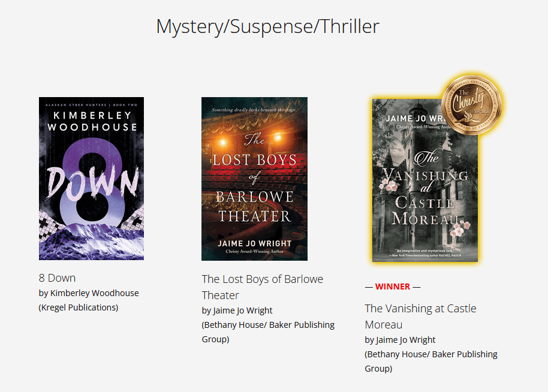This screenshot has height=392, width=548.
Task: Click Bethany House publisher text under Castle Moreau
Action: click(431, 361)
